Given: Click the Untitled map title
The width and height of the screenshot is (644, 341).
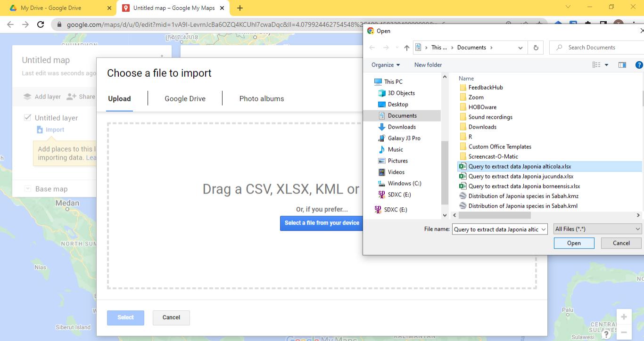Looking at the screenshot, I should 46,60.
